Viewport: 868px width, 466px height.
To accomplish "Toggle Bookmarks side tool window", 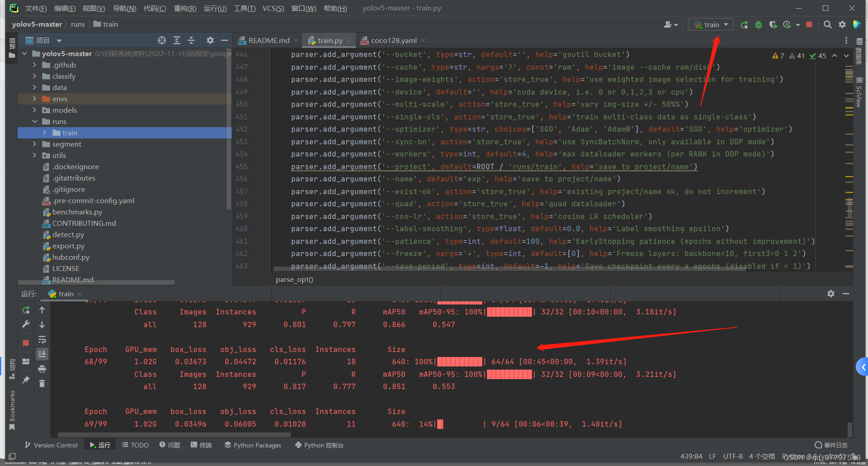I will click(x=12, y=409).
